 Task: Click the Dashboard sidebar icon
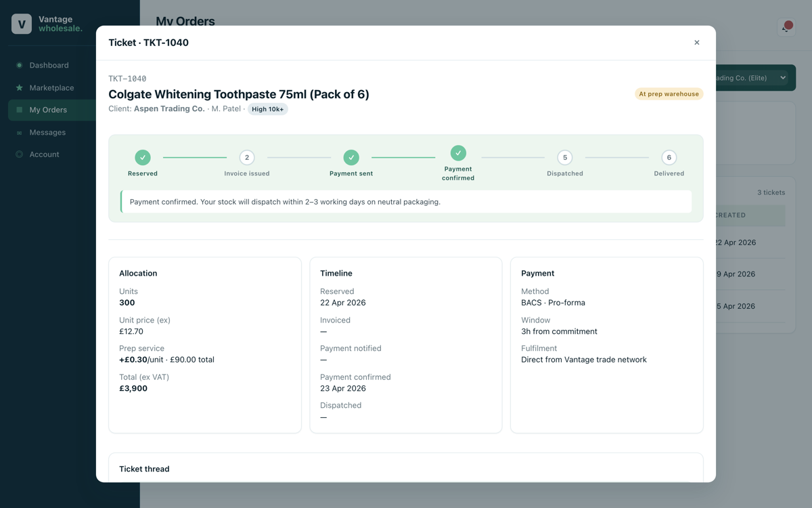click(19, 65)
